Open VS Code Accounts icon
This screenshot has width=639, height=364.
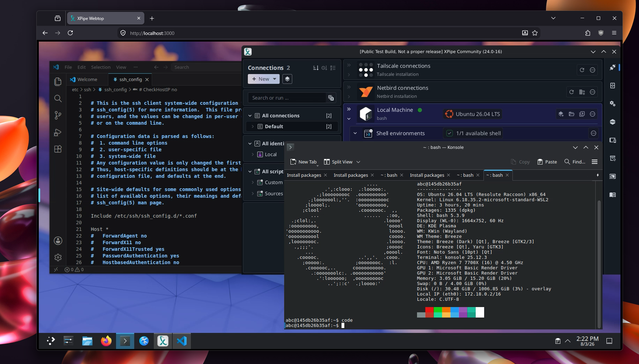pos(58,241)
